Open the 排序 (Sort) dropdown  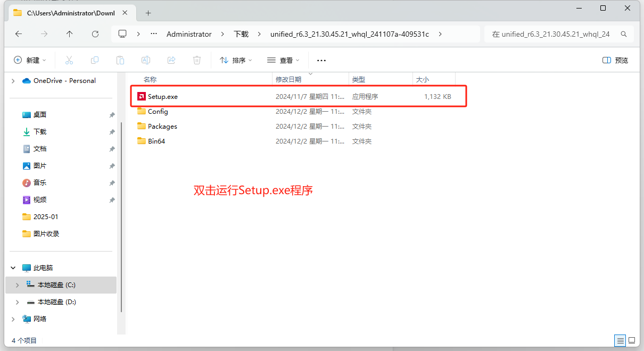pos(235,60)
